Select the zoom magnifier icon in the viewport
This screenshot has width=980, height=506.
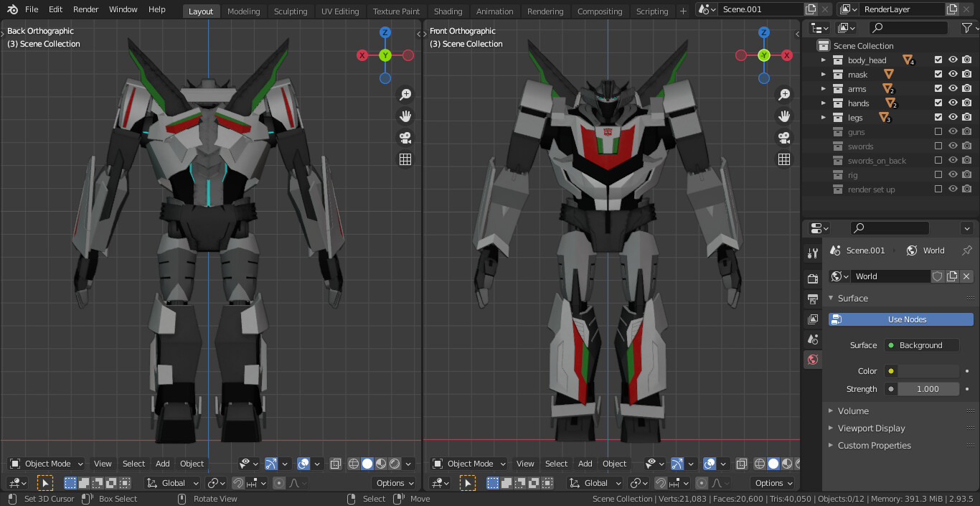(405, 94)
